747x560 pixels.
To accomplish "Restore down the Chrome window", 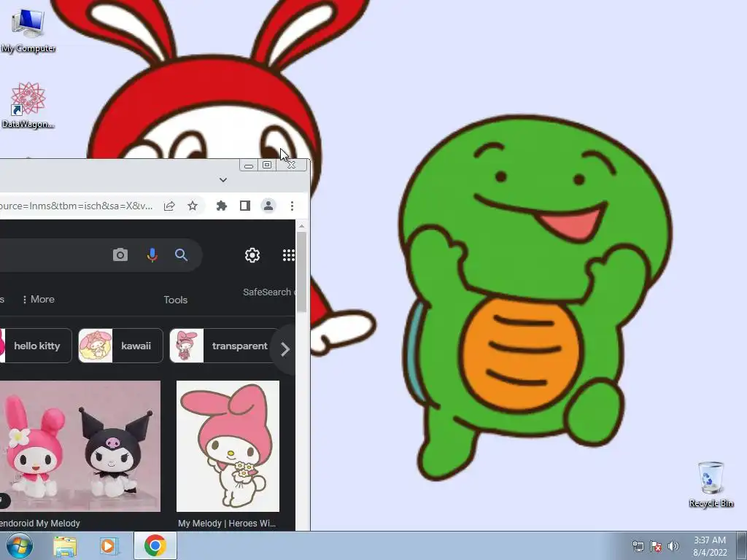I will click(267, 165).
